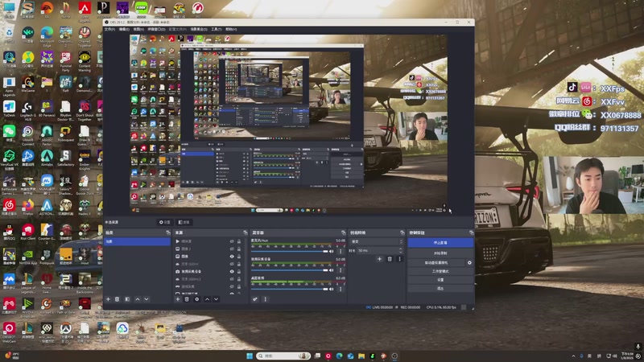Adjust 麦克风/Aux volume slider
The width and height of the screenshot is (644, 362).
pyautogui.click(x=290, y=251)
